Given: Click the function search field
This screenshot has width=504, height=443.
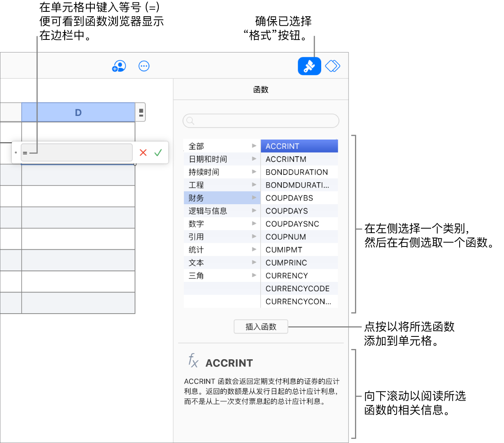Looking at the screenshot, I should click(x=261, y=121).
